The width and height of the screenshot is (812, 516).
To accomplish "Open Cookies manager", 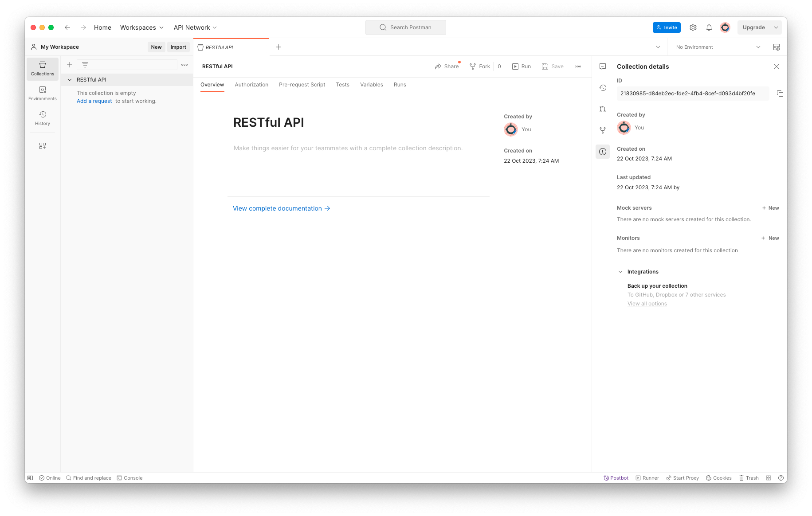I will tap(719, 478).
